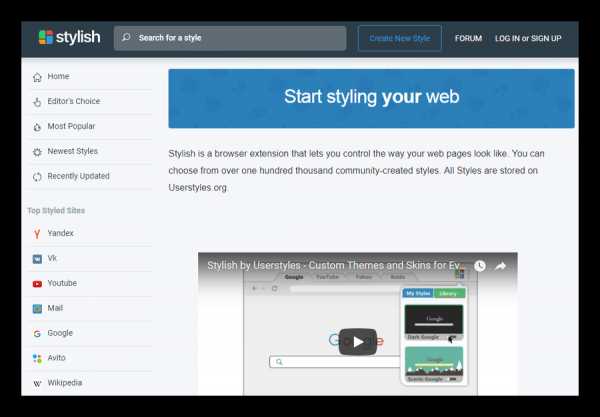The width and height of the screenshot is (600, 417).
Task: Open the Wikipedia styles link
Action: [x=65, y=383]
